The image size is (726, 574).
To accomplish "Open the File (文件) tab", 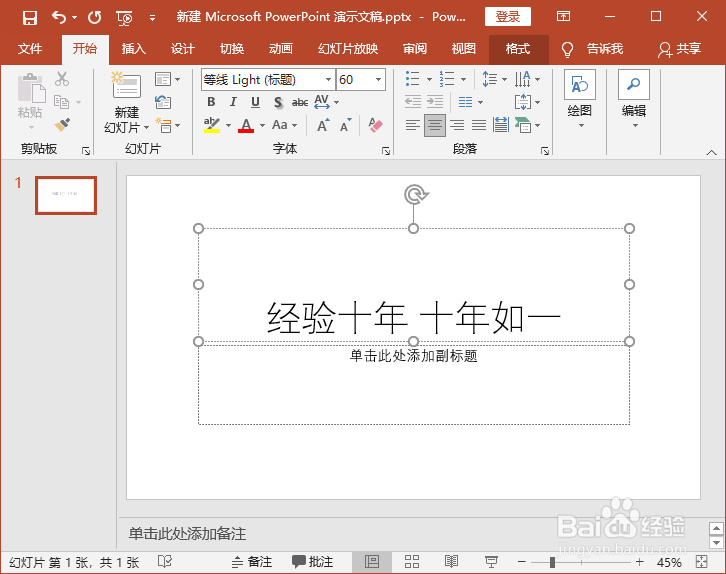I will tap(30, 49).
